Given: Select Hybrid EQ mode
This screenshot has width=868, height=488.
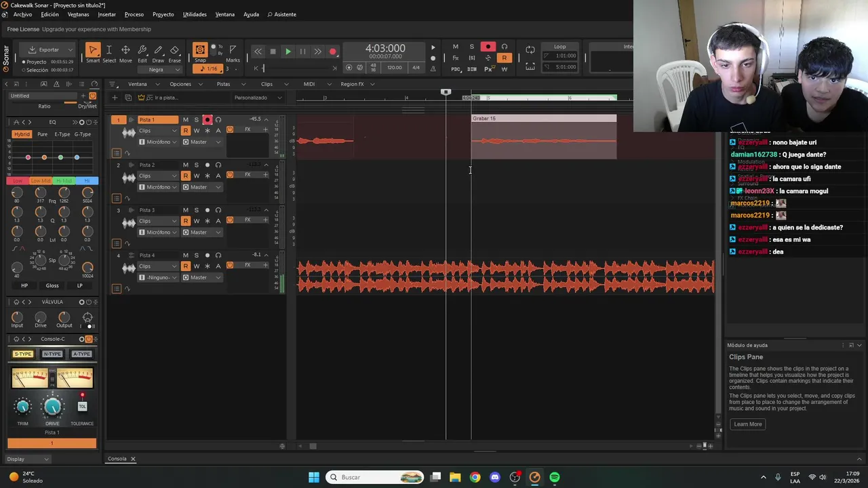Looking at the screenshot, I should pos(22,134).
